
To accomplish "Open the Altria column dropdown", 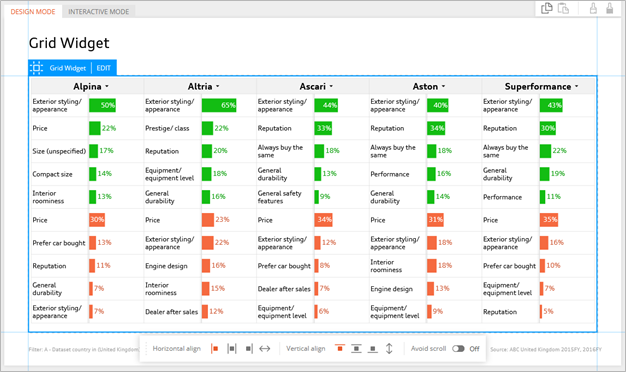I will (x=218, y=87).
